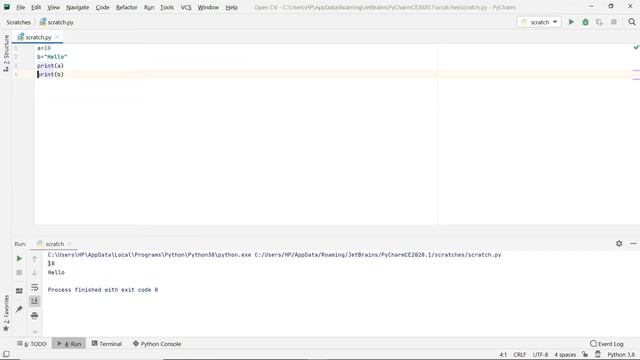Open the scratch run configuration dropdown
The height and width of the screenshot is (360, 640).
[539, 22]
